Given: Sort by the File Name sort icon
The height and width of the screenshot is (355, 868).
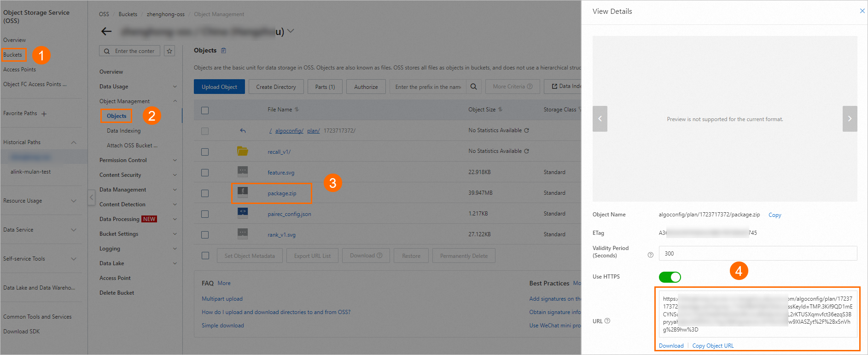Looking at the screenshot, I should pyautogui.click(x=297, y=110).
